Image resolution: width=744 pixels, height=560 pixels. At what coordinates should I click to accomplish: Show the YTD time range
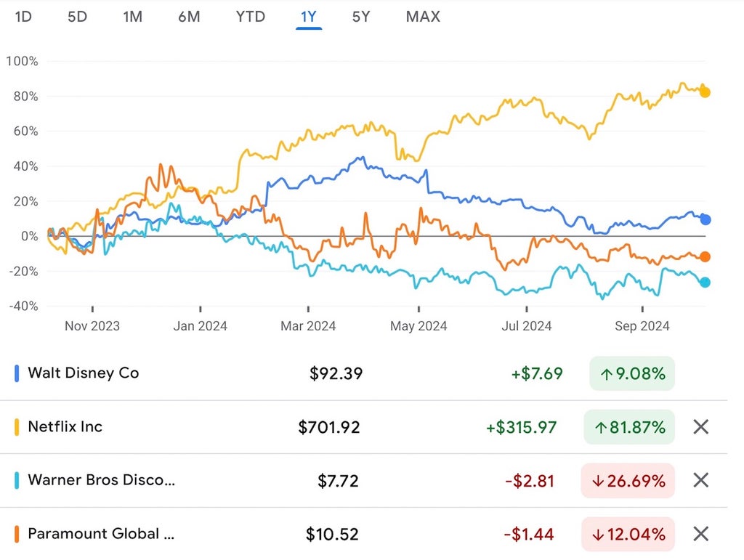click(251, 17)
